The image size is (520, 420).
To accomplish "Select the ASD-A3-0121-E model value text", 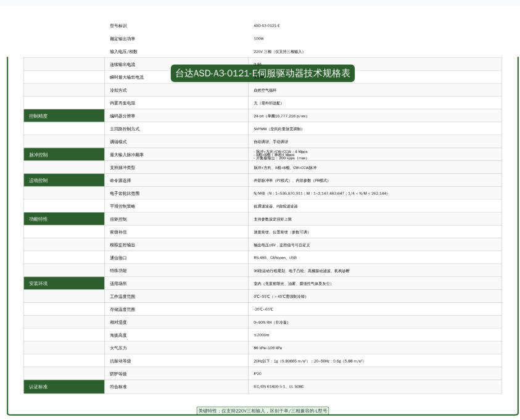I will click(265, 26).
